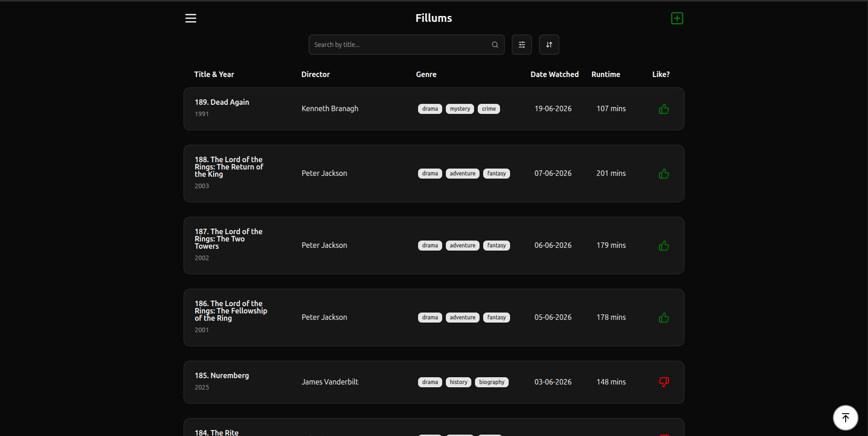Select 188. The Return of the King title
868x436 pixels.
[229, 167]
